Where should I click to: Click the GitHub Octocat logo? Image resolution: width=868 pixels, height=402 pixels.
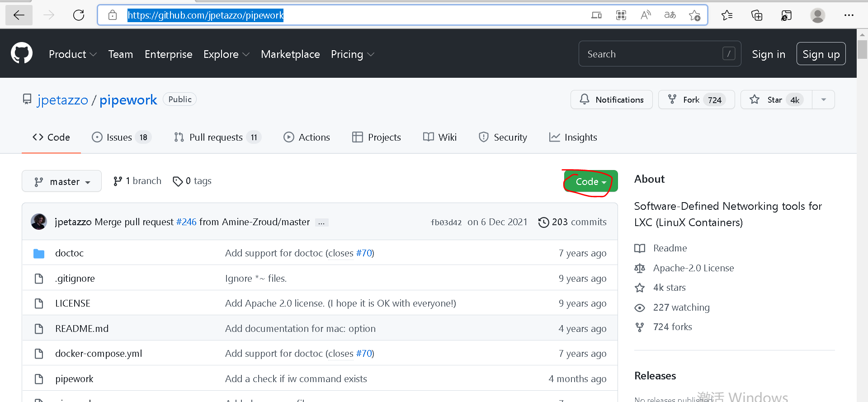tap(22, 53)
